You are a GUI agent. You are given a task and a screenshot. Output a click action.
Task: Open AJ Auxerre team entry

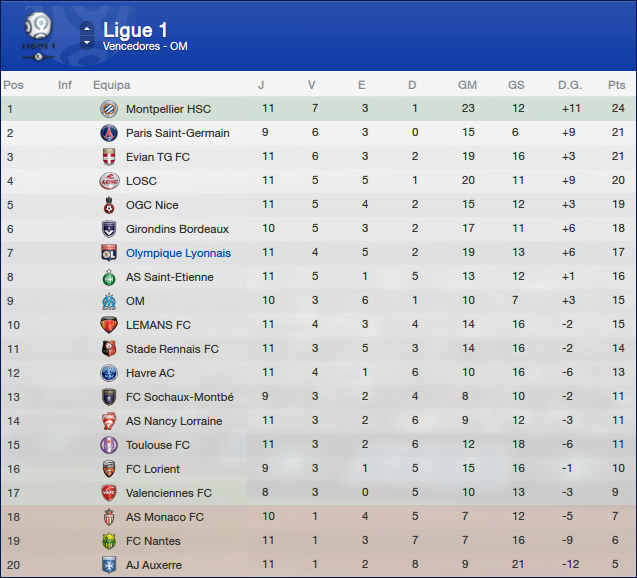[154, 565]
